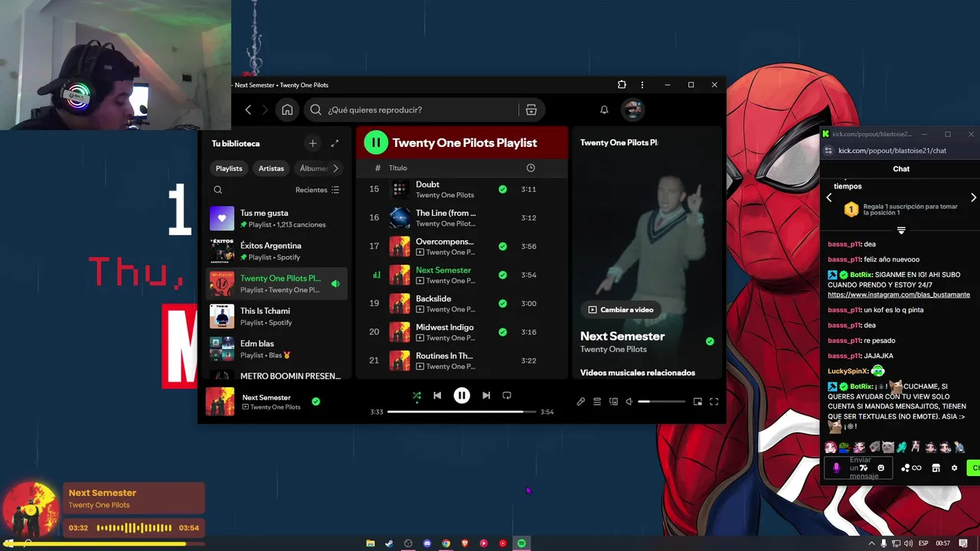The height and width of the screenshot is (551, 980).
Task: Focus the ¿Qué quieres reproducir? search field
Action: pyautogui.click(x=414, y=109)
